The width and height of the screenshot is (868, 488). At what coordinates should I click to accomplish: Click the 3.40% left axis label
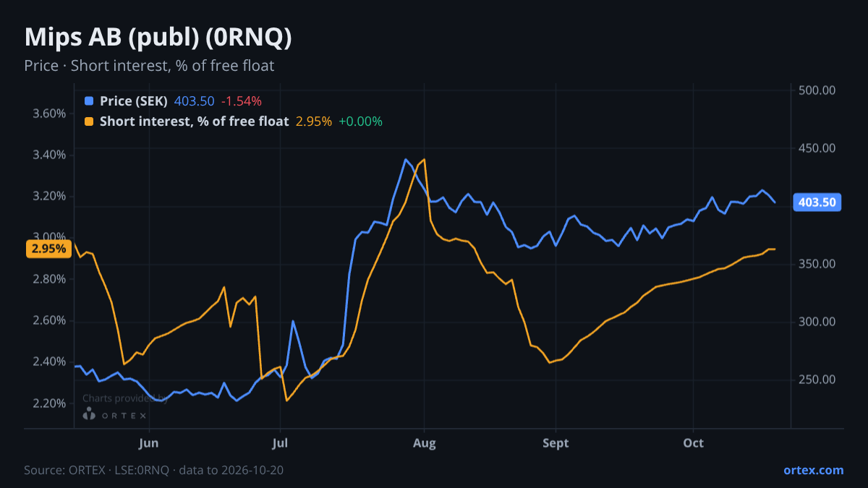pyautogui.click(x=49, y=155)
